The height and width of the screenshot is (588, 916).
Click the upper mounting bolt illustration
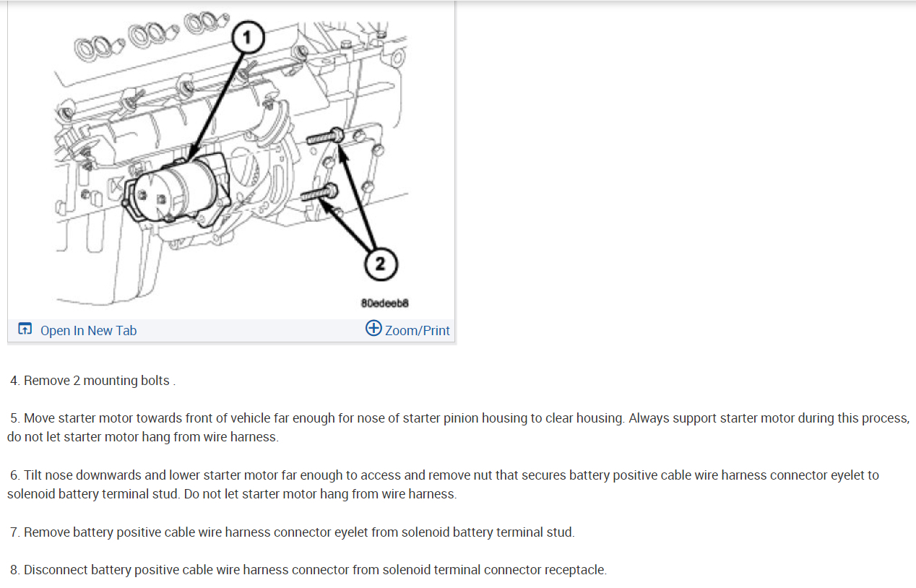[327, 136]
